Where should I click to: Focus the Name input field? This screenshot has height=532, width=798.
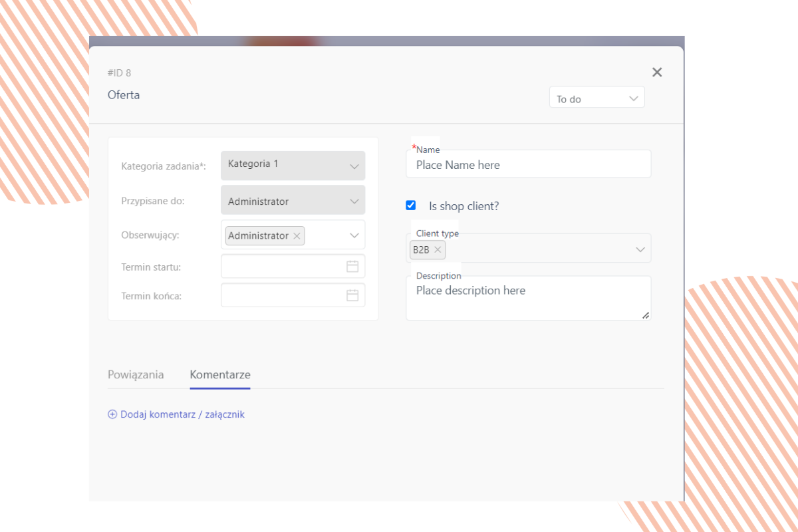(x=528, y=164)
